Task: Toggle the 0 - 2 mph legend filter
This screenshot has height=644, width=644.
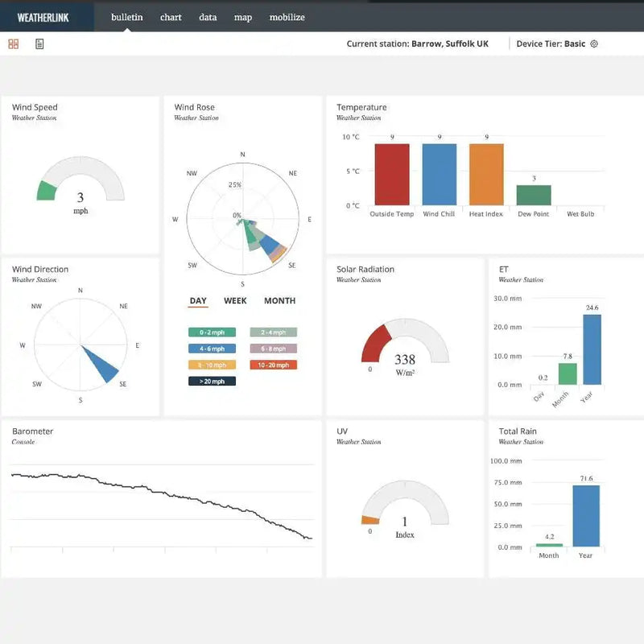Action: coord(212,332)
